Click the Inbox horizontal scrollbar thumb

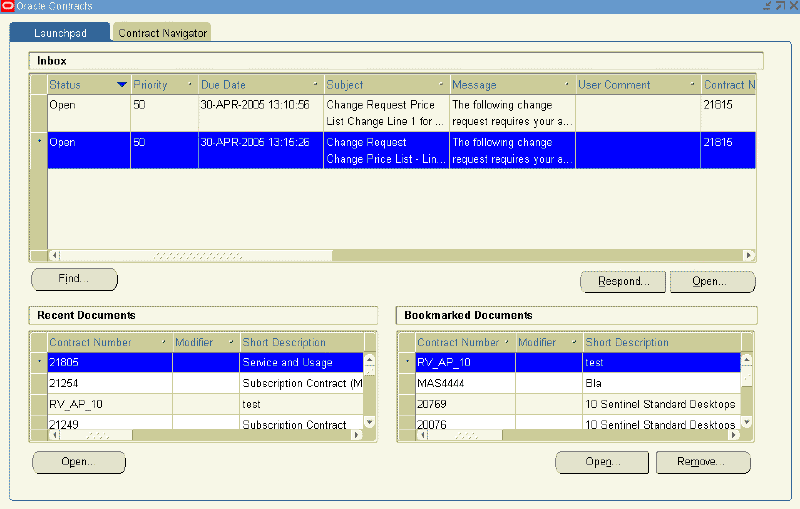196,255
